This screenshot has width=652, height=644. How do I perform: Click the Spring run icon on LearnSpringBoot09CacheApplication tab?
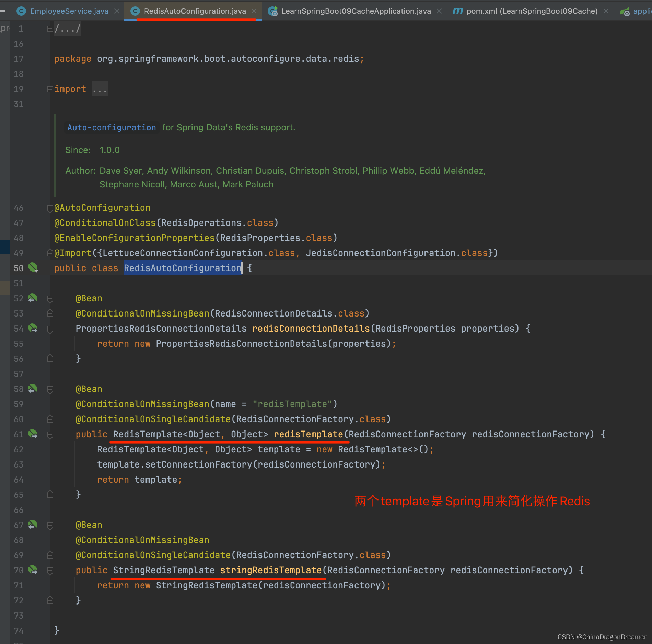[273, 11]
